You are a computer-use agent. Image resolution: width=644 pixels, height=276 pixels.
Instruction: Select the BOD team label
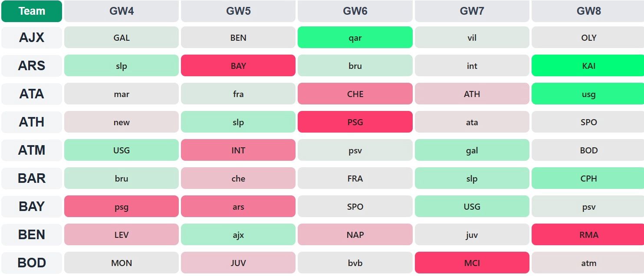pos(32,263)
